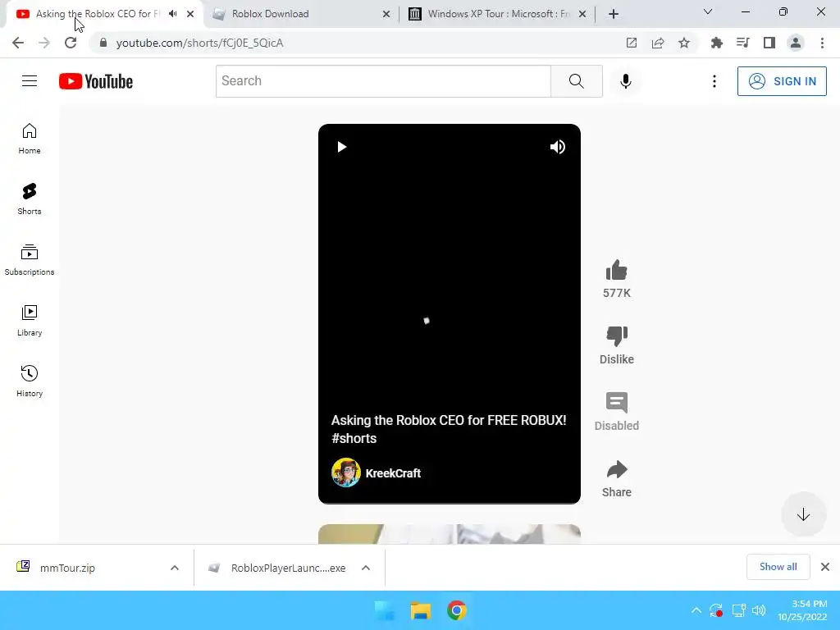Image resolution: width=840 pixels, height=630 pixels.
Task: Close the YouTube tab
Action: (190, 14)
